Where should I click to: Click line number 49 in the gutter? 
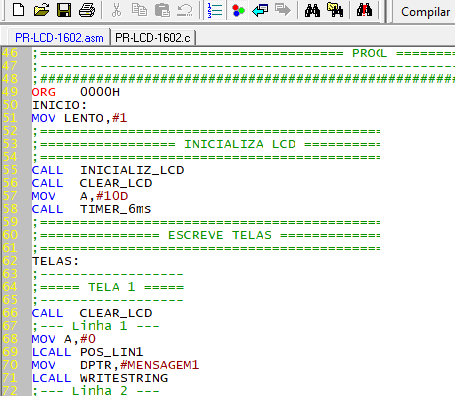10,92
